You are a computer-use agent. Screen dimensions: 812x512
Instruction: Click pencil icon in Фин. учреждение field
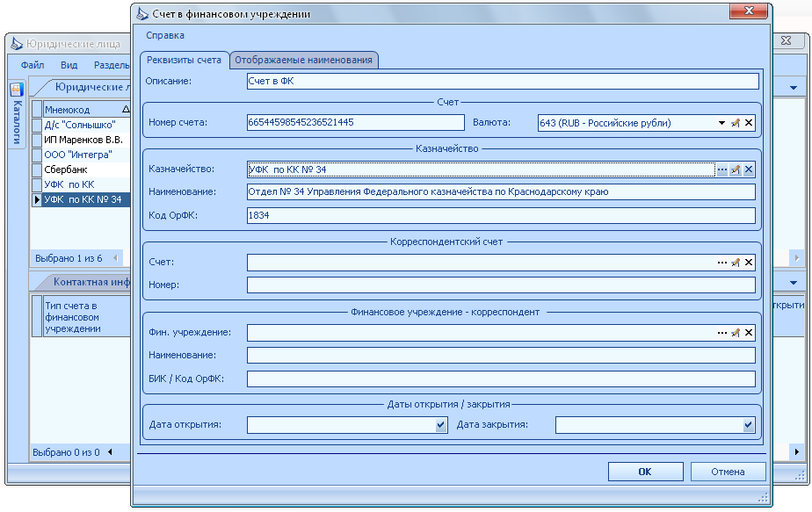coord(735,332)
